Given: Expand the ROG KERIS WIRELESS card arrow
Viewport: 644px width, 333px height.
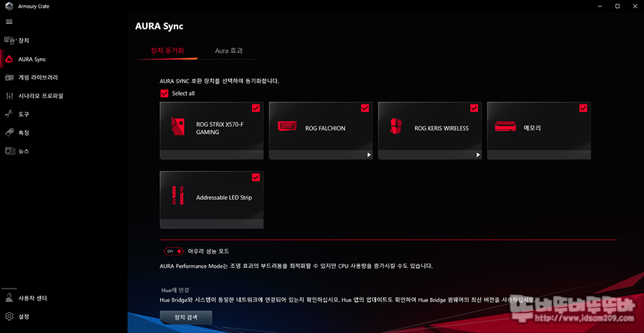Looking at the screenshot, I should click(x=478, y=155).
